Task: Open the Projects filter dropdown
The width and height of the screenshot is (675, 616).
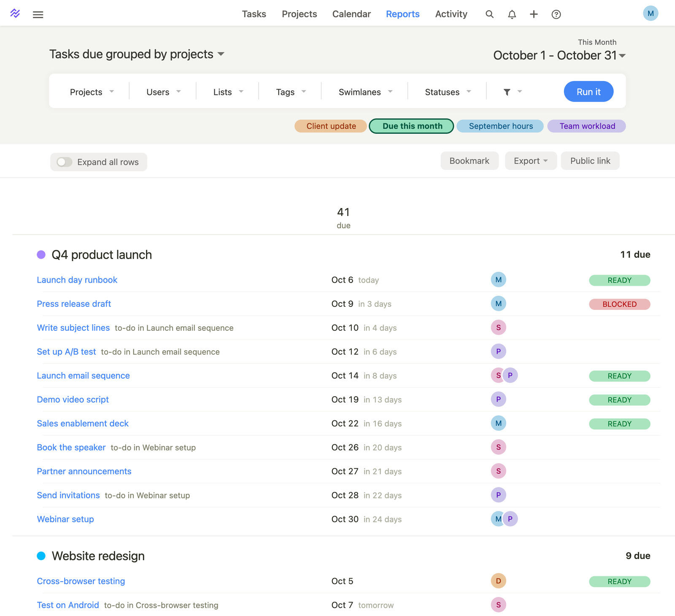Action: (x=92, y=92)
